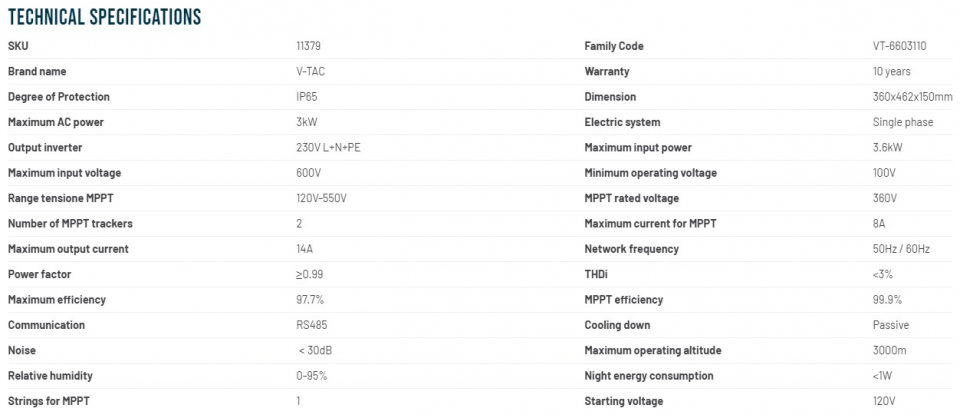Click the MPPT rated voltage value 360V
This screenshot has height=415, width=960.
click(884, 198)
